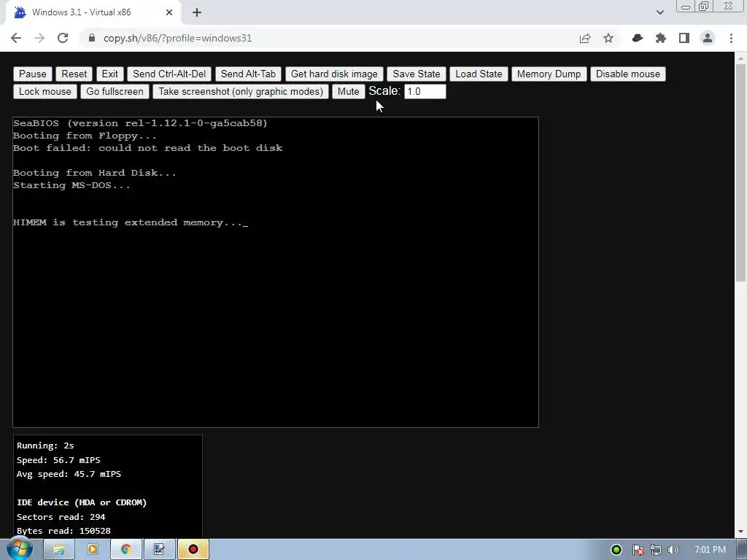Click the volume speaker tray icon
This screenshot has height=560, width=747.
tap(673, 550)
